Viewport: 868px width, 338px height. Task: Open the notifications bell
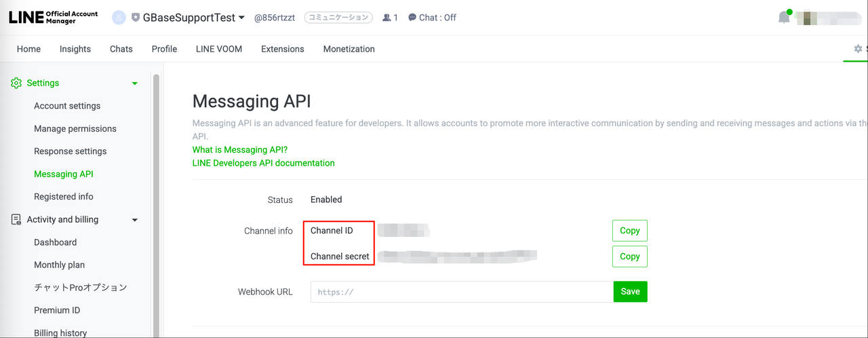784,18
